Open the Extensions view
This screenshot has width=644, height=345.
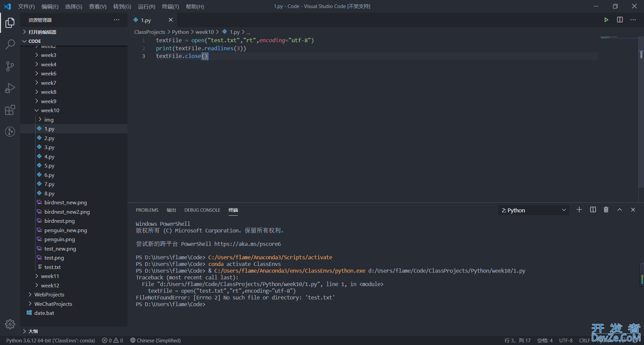pos(10,110)
